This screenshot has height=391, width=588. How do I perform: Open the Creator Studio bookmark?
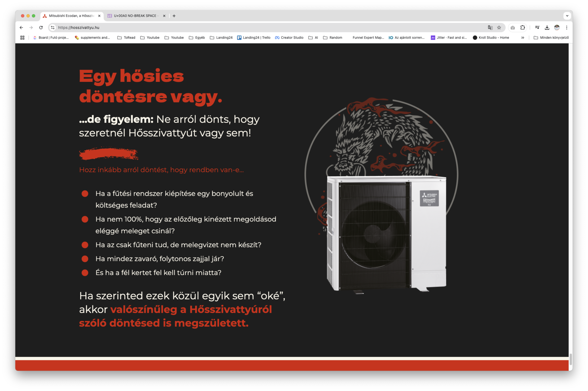(289, 38)
